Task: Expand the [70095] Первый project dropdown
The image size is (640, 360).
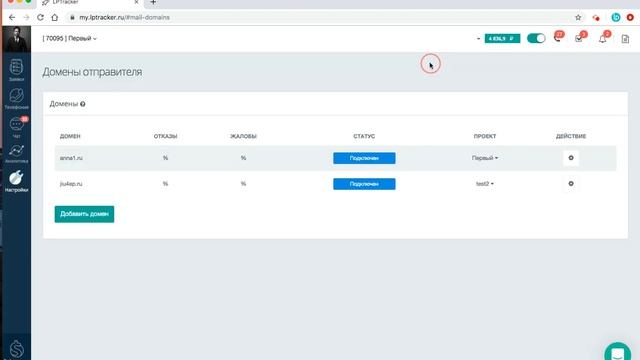Action: coord(69,38)
